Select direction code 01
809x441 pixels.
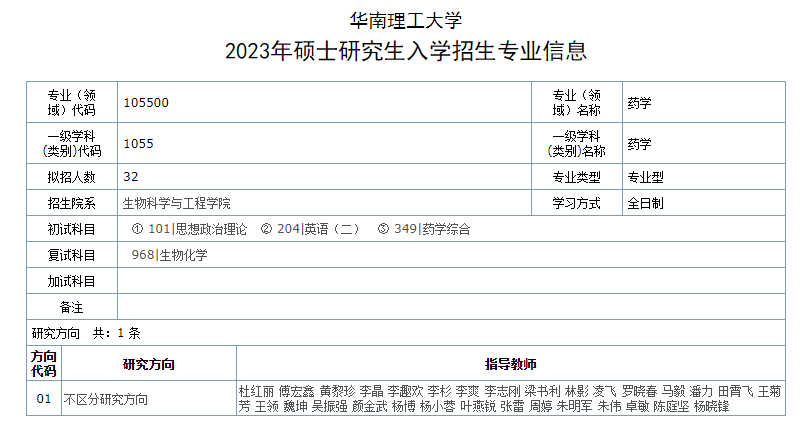tap(44, 399)
